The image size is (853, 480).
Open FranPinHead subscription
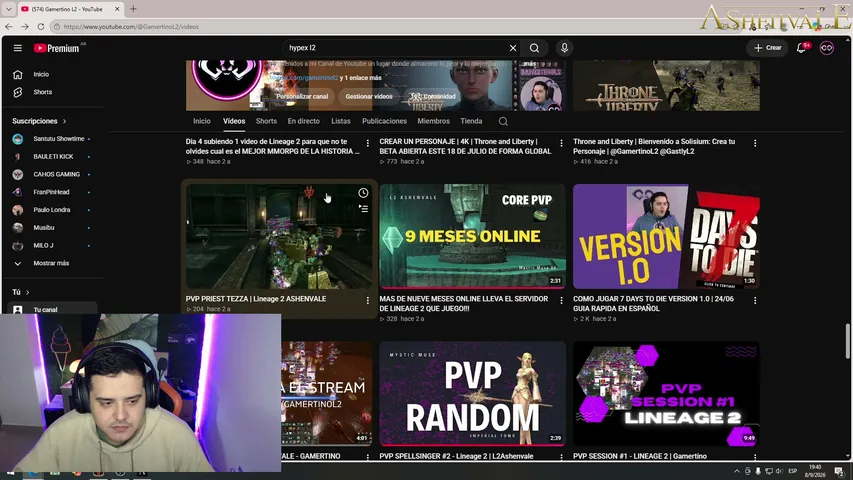(x=53, y=192)
